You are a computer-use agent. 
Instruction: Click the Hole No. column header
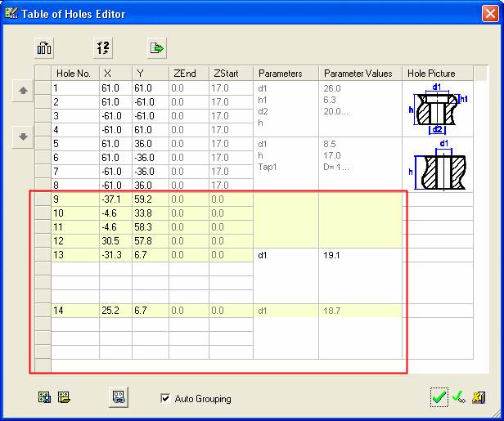pyautogui.click(x=75, y=74)
